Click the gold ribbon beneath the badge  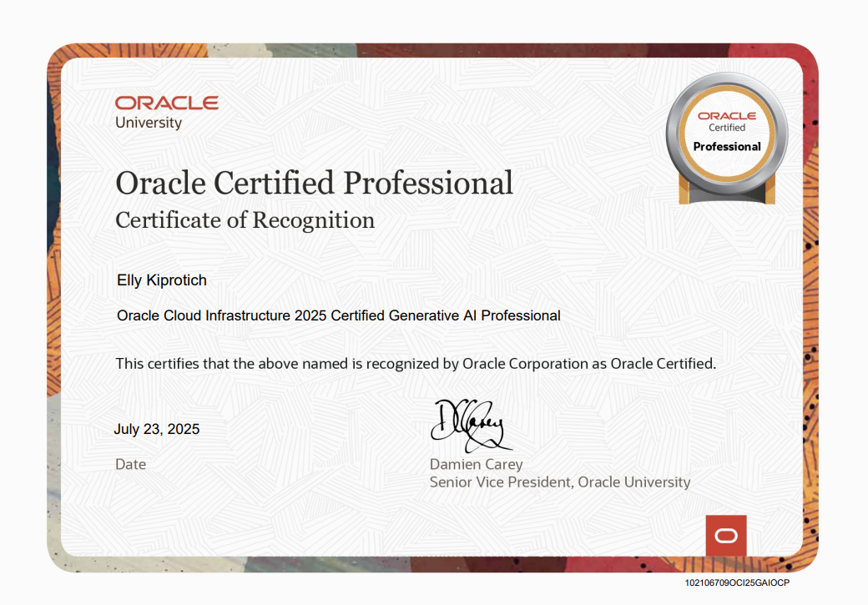tap(726, 194)
